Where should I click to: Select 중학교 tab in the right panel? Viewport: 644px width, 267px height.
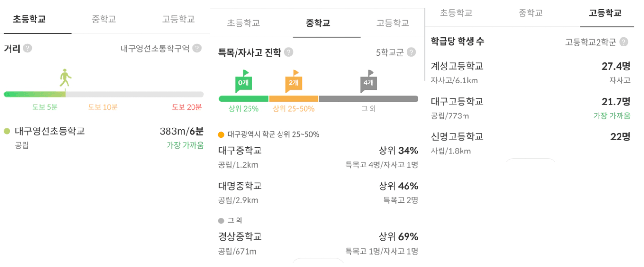coord(531,13)
